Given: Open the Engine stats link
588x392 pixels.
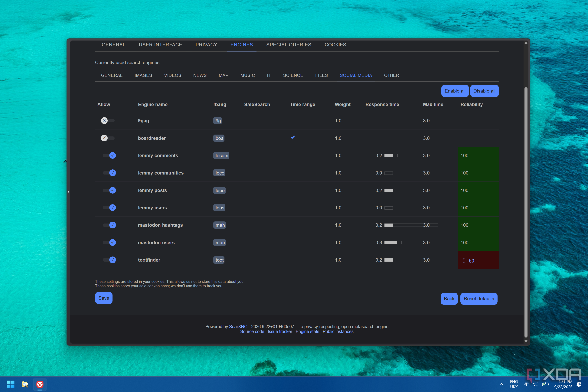Looking at the screenshot, I should click(307, 332).
